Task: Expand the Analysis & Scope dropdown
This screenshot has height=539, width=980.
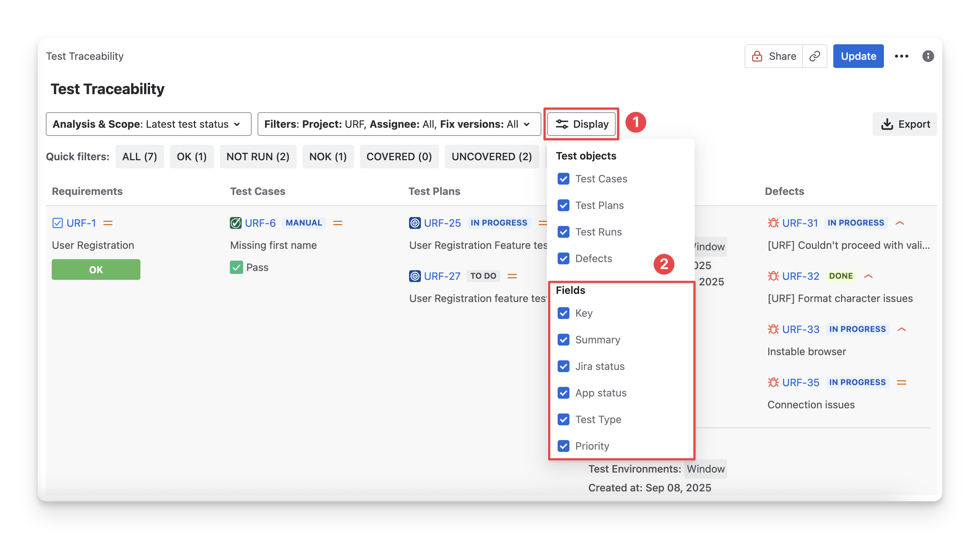Action: 149,124
